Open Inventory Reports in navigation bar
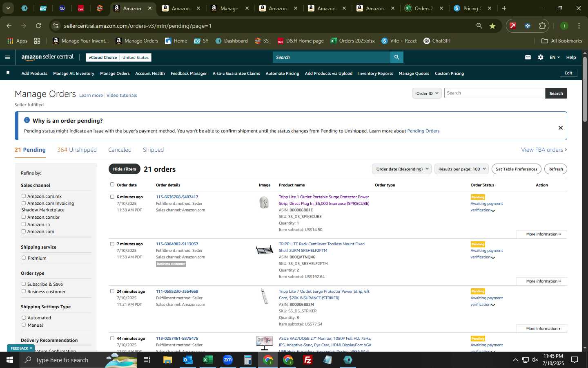This screenshot has height=368, width=588. (x=375, y=74)
